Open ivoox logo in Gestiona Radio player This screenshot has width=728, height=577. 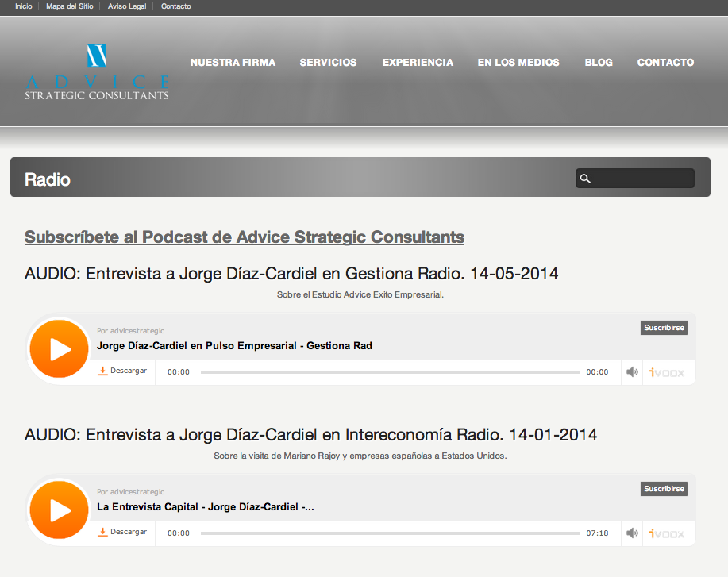click(667, 372)
